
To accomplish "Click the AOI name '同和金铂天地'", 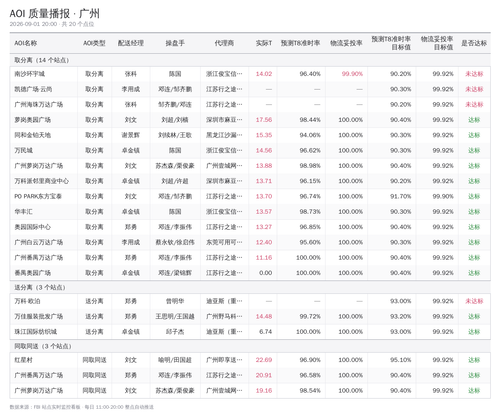I will tap(32, 135).
